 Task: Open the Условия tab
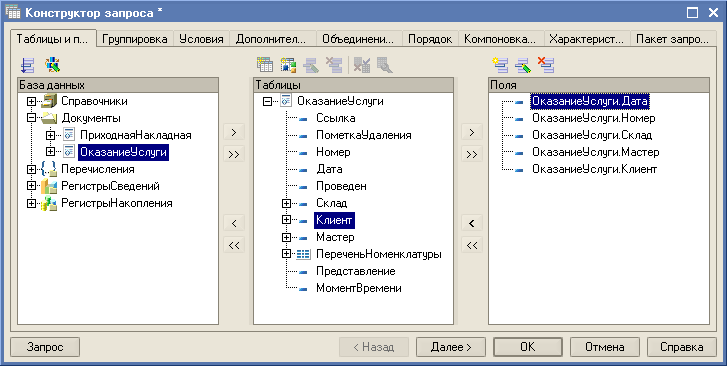tap(201, 39)
